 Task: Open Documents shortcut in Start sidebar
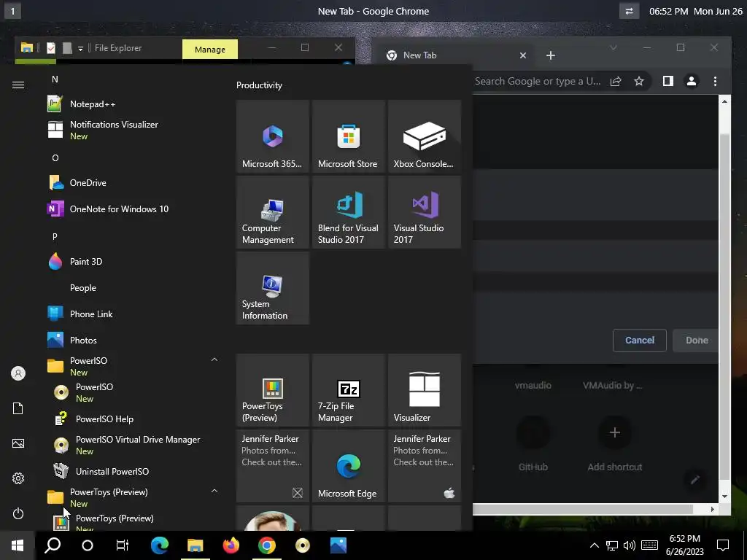point(18,408)
